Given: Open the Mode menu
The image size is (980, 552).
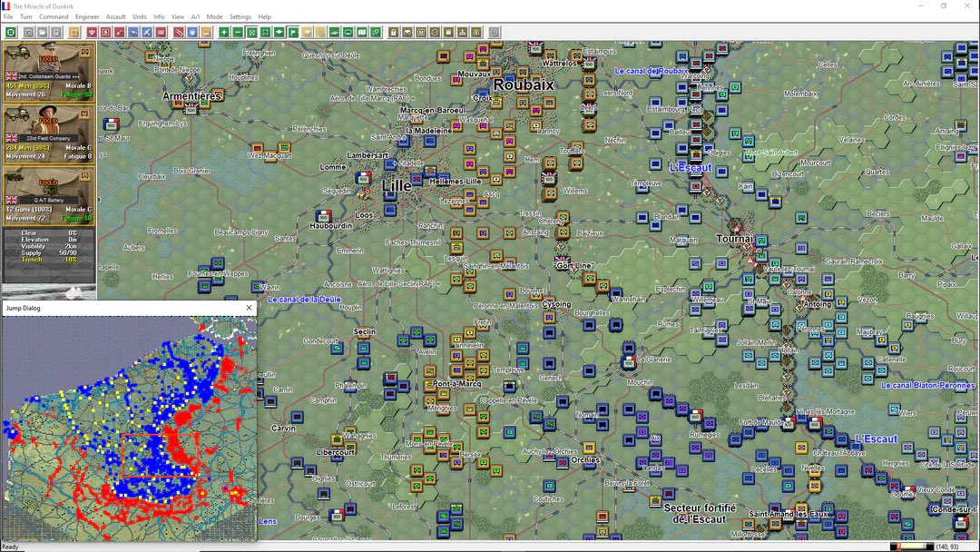Looking at the screenshot, I should tap(214, 17).
